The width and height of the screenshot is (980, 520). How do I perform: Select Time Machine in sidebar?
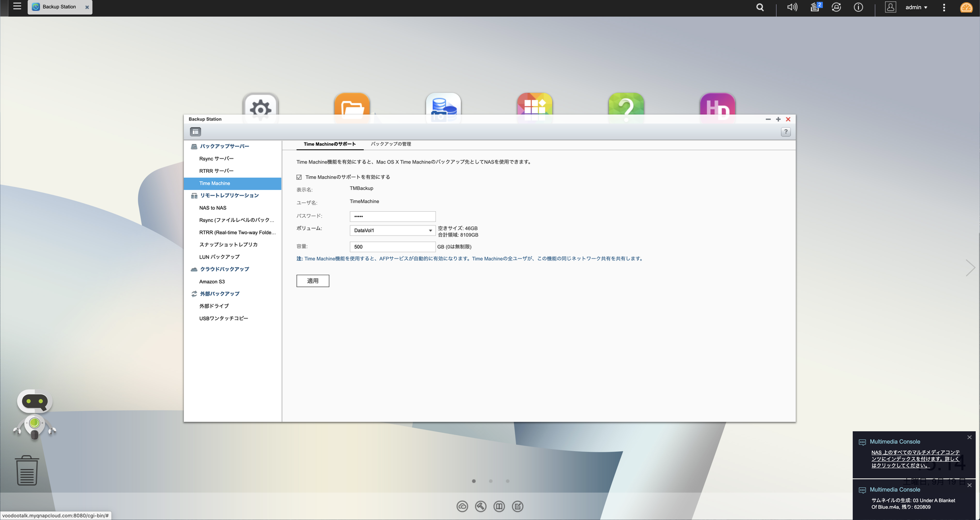pyautogui.click(x=232, y=183)
